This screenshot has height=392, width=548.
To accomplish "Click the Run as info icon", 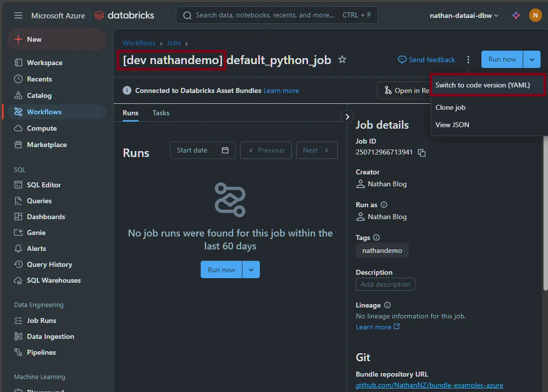I will click(x=384, y=205).
